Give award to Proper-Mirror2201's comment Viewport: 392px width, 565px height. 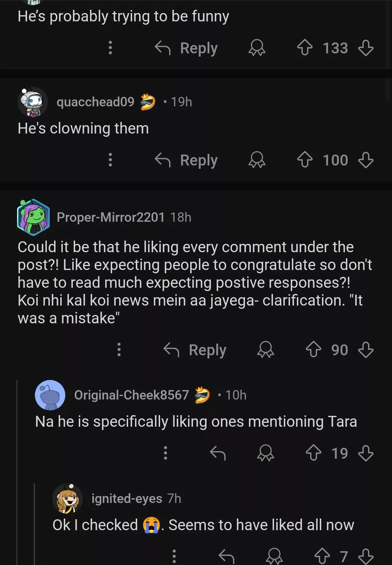point(266,350)
